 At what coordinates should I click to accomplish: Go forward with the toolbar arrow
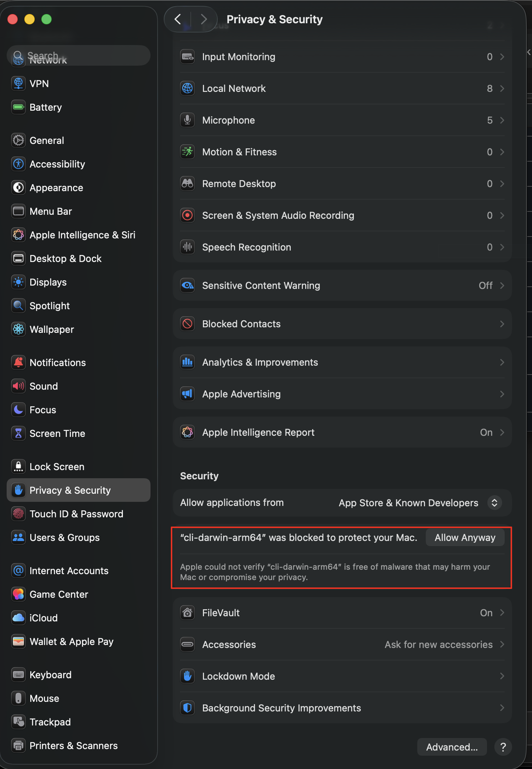coord(204,19)
